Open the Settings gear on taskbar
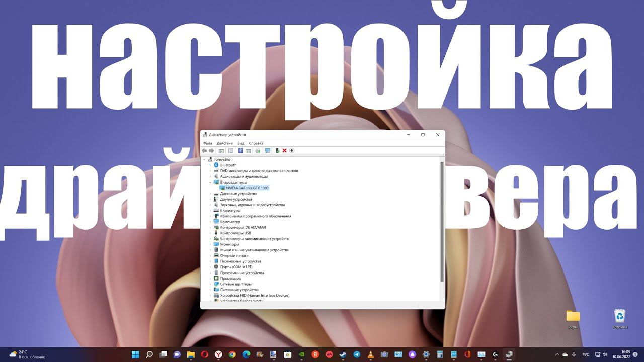 (426, 354)
